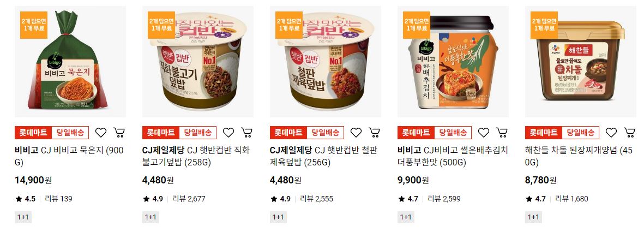The height and width of the screenshot is (232, 644).
Task: Click the 1+1 tag under 썰은배추김치
Action: pos(406,217)
